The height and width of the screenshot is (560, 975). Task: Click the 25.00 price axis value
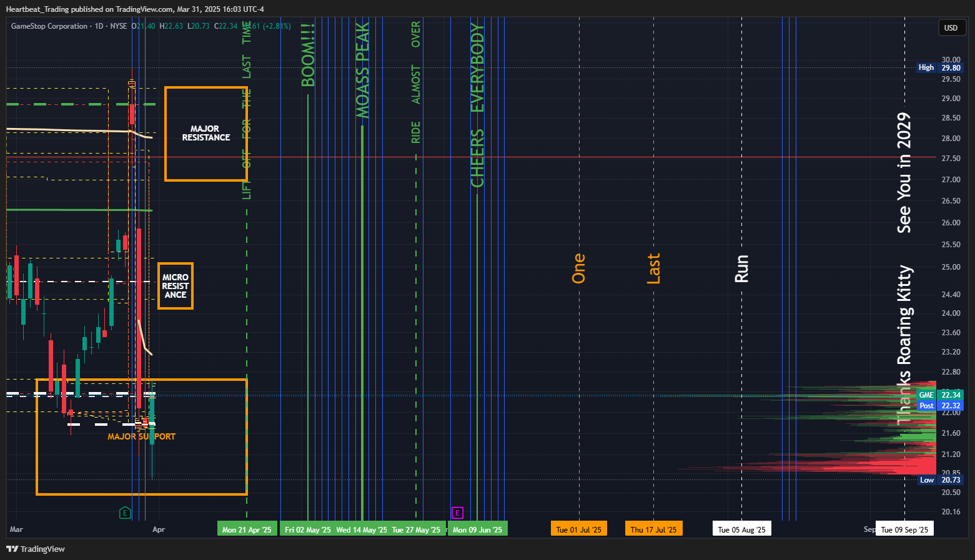tap(951, 267)
